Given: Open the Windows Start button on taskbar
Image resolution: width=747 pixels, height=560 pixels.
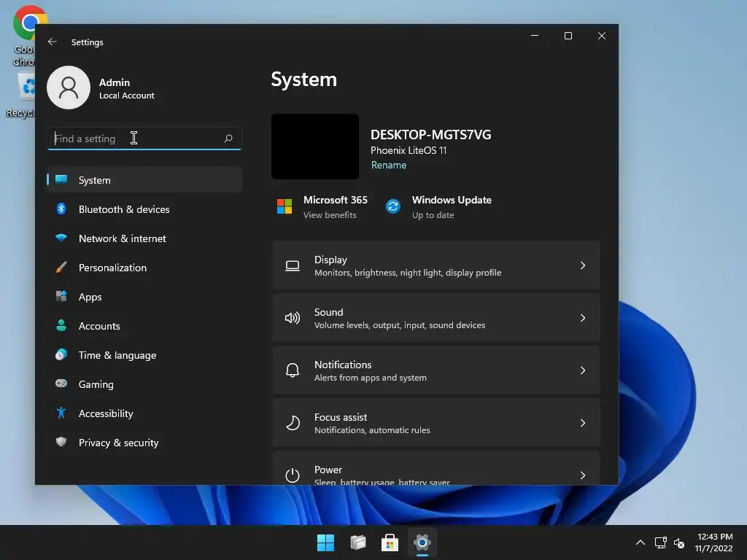Looking at the screenshot, I should pyautogui.click(x=326, y=542).
